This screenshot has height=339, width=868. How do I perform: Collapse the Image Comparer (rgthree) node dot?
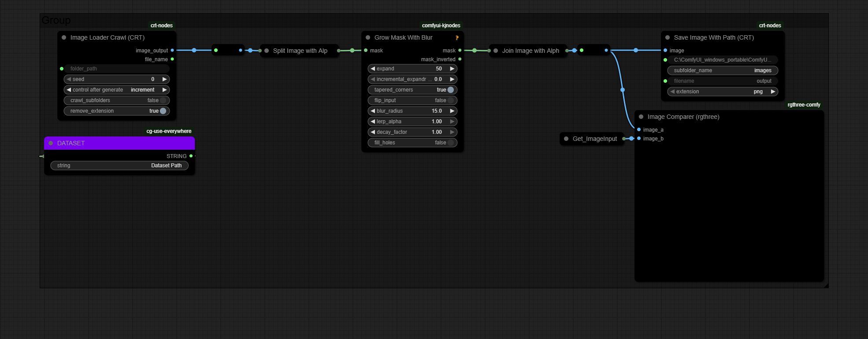[641, 117]
